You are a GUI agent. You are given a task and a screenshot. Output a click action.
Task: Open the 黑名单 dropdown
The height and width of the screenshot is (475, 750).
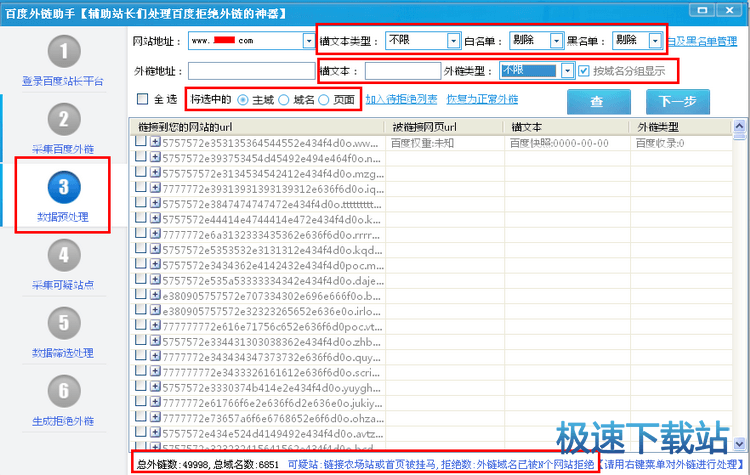(655, 41)
